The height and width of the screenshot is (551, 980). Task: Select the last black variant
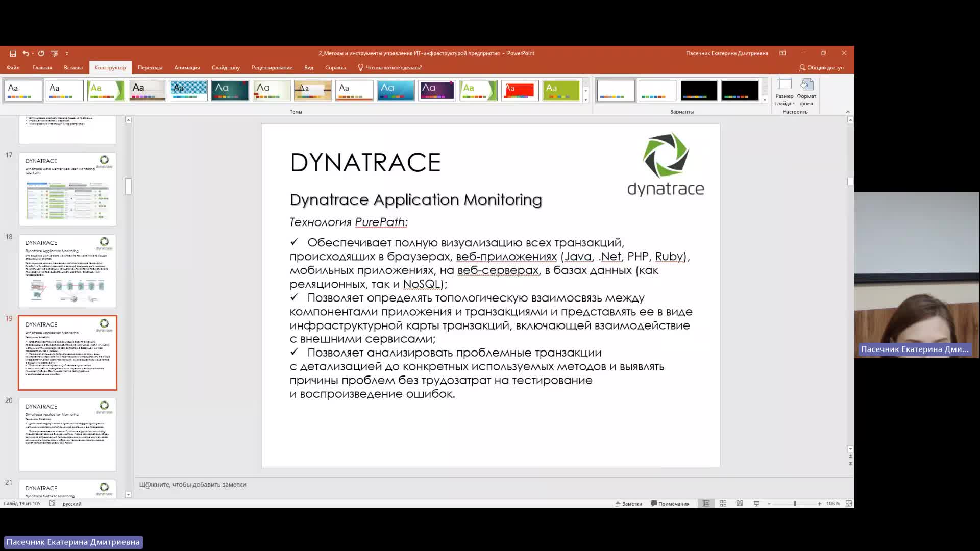click(x=740, y=90)
